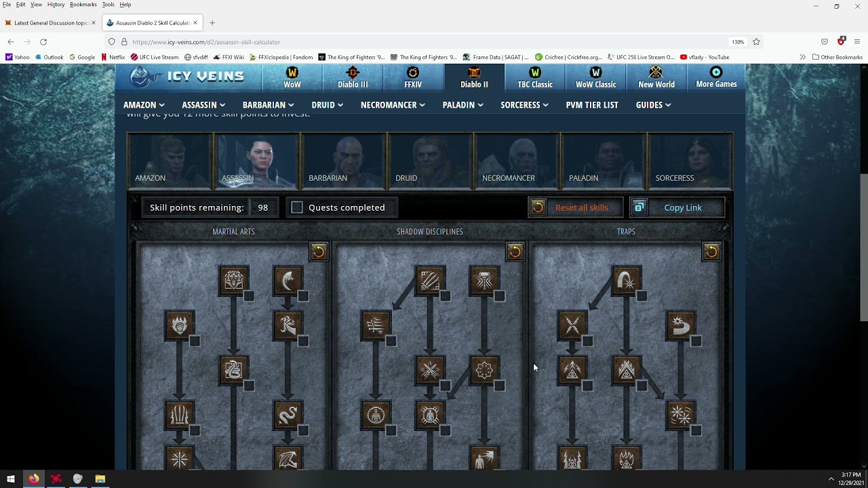Choose the Sorceress class portrait
The image size is (868, 488).
(x=690, y=161)
